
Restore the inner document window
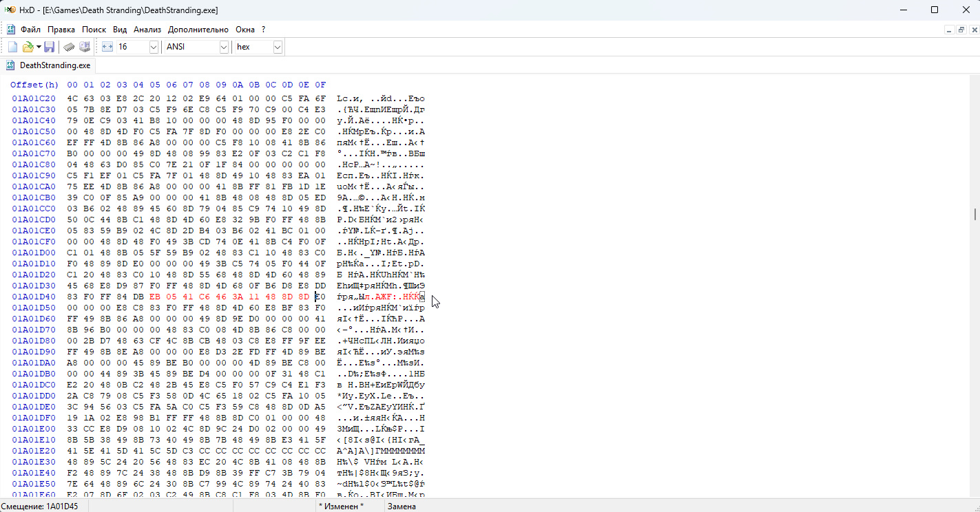tap(961, 30)
